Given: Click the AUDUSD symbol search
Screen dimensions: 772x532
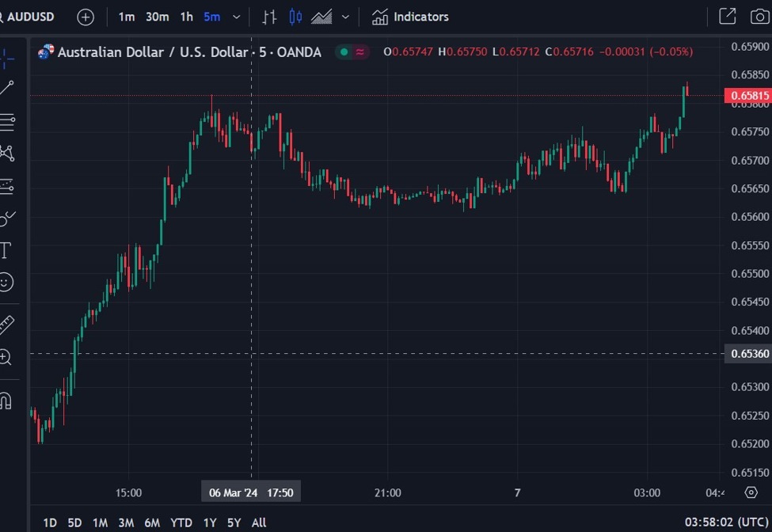Looking at the screenshot, I should (30, 17).
